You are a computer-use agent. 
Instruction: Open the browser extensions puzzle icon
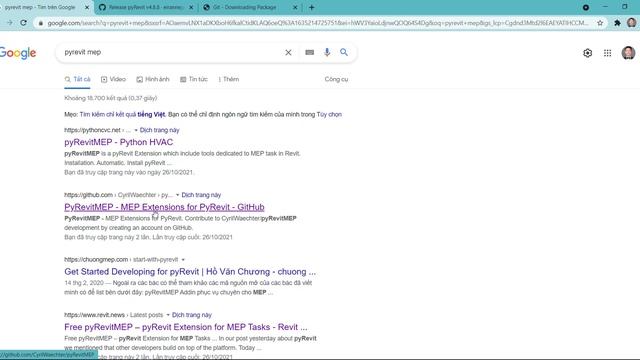[x=617, y=23]
